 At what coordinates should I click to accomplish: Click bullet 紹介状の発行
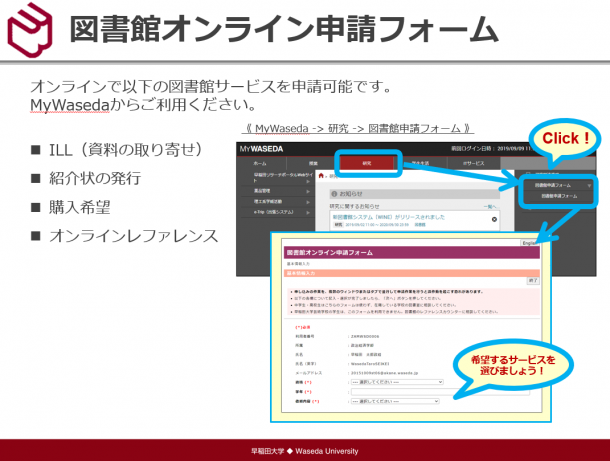pos(95,179)
